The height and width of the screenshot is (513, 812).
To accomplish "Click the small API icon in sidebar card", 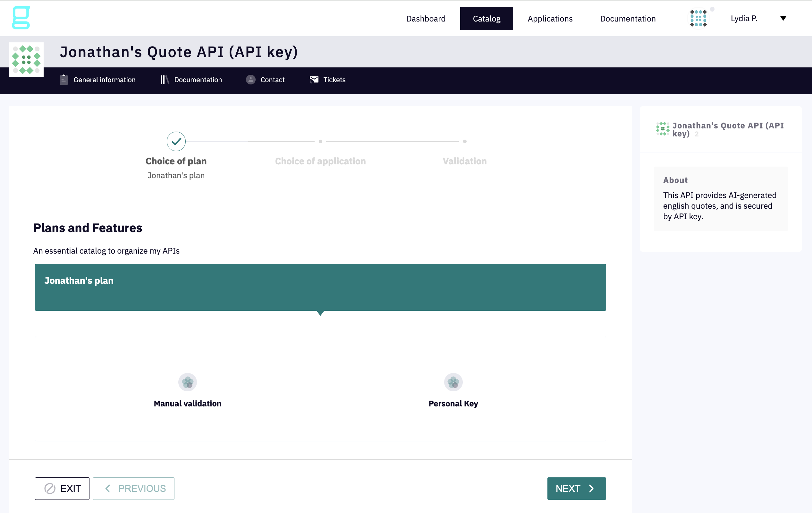I will [x=662, y=129].
